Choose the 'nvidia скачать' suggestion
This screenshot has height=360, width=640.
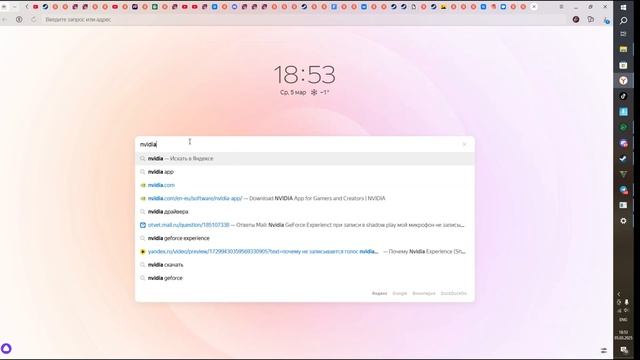point(304,264)
